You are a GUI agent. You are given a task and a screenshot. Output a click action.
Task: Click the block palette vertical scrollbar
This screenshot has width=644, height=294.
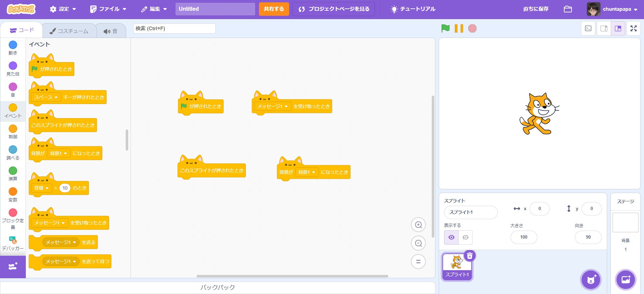tap(127, 140)
